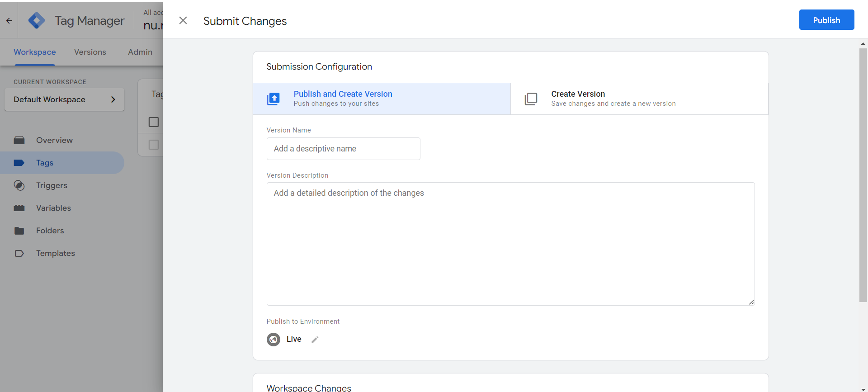Switch to the Workspace tab
Image resolution: width=868 pixels, height=392 pixels.
(x=35, y=52)
